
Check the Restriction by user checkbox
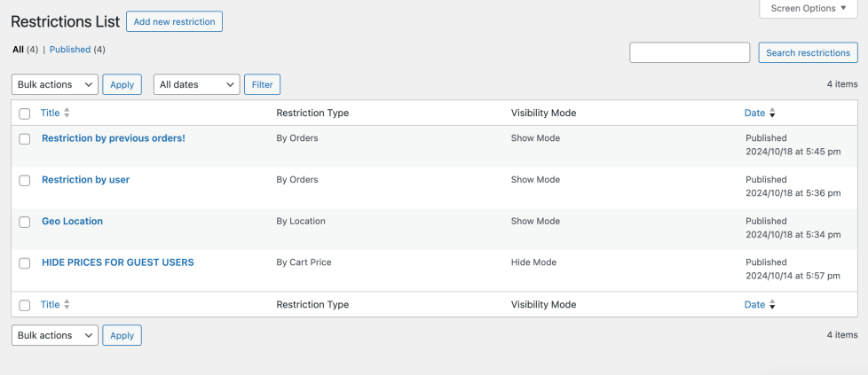coord(25,181)
